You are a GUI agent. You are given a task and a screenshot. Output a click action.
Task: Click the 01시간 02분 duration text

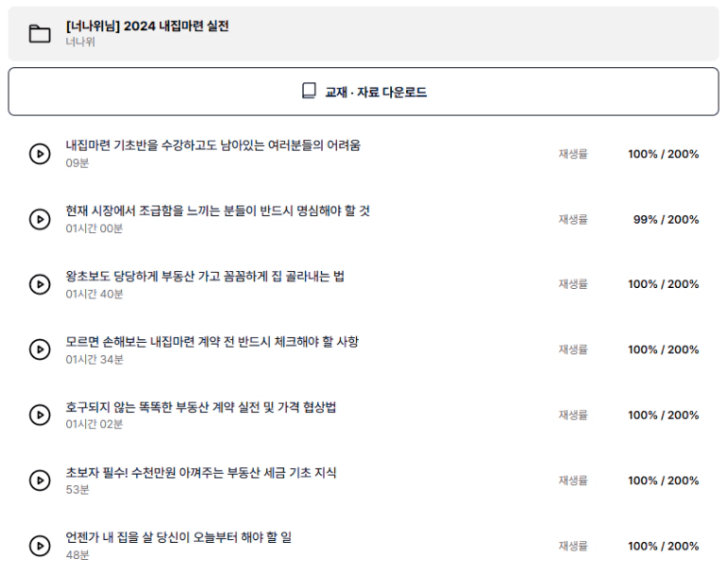coord(94,424)
